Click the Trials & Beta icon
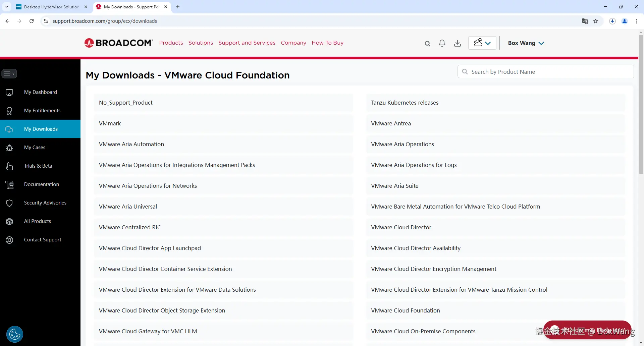The image size is (644, 346). [9, 166]
